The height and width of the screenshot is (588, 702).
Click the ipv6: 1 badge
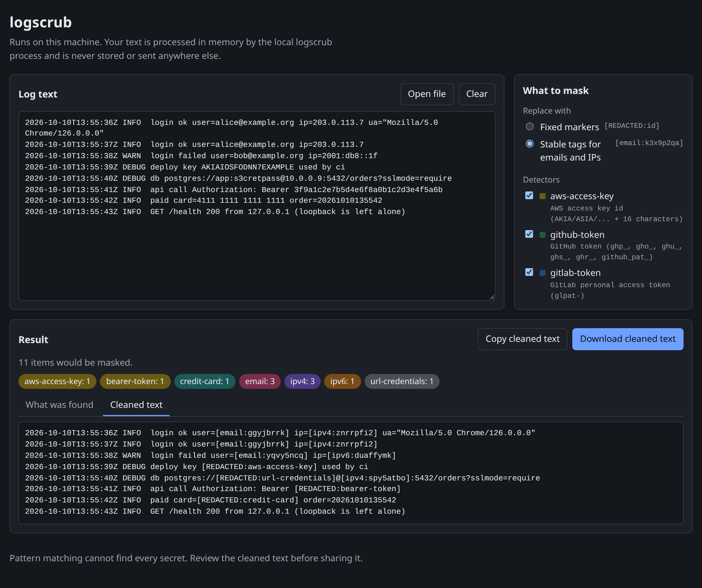coord(342,381)
